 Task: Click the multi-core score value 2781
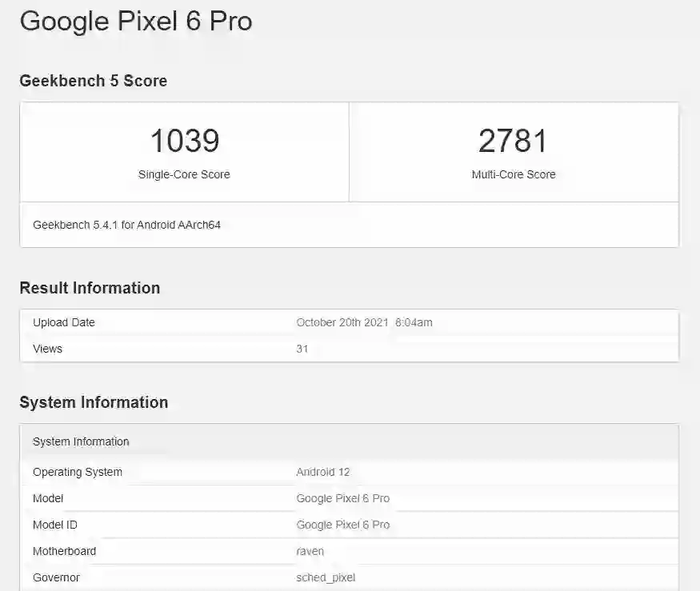click(x=513, y=142)
